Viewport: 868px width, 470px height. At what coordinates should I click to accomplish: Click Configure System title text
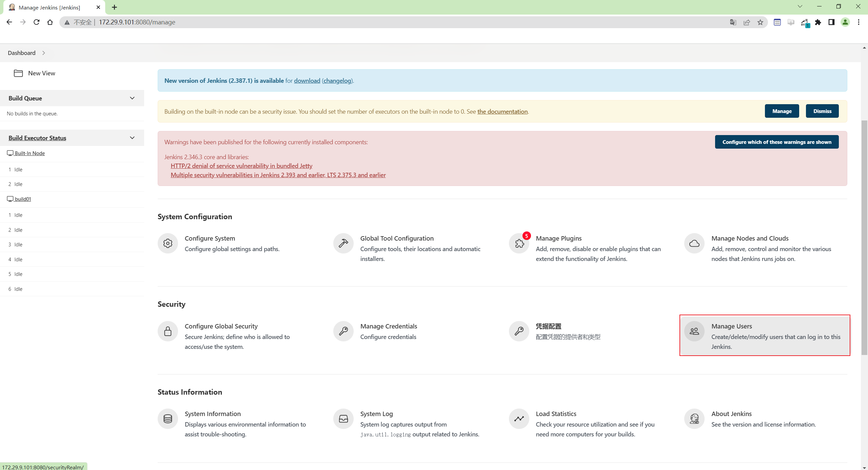click(210, 239)
